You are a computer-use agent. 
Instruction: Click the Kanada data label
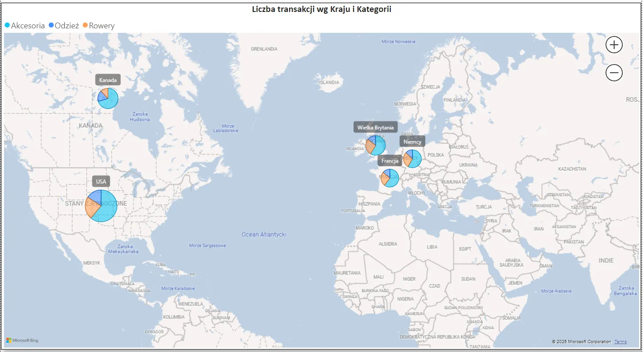tap(108, 80)
